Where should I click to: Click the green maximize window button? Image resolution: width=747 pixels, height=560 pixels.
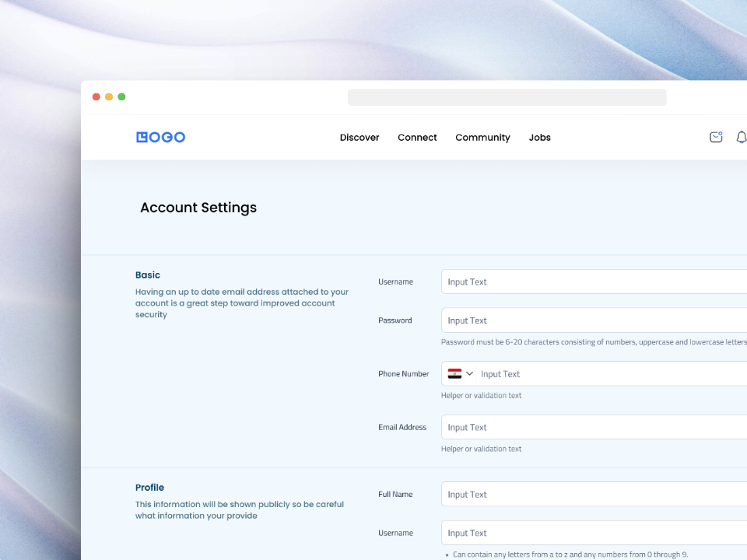(121, 96)
